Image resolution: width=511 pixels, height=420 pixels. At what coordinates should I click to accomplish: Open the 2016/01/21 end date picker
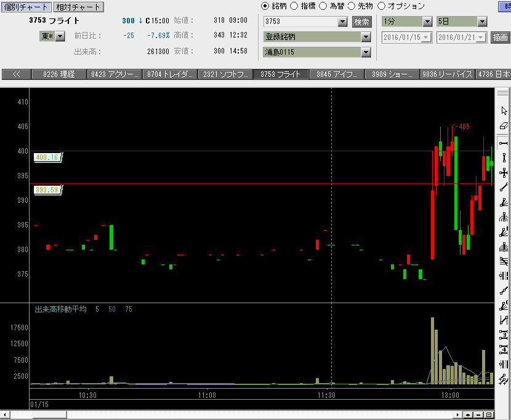[x=481, y=38]
